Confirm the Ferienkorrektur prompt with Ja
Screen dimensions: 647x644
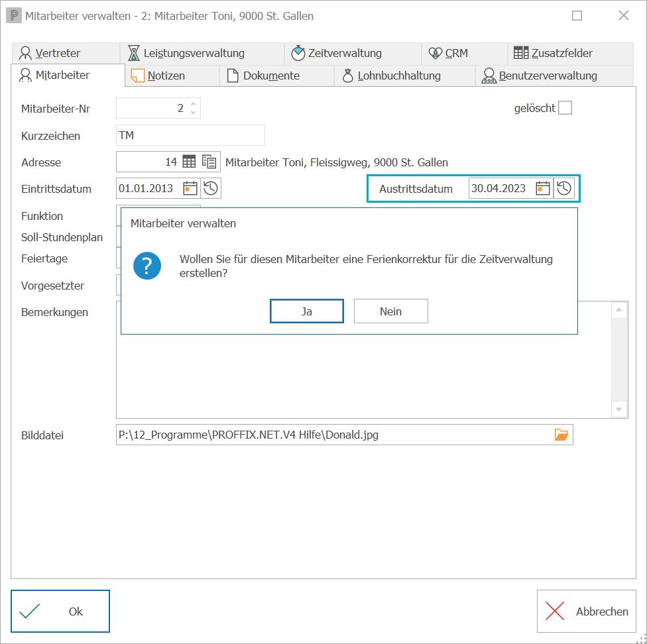click(x=306, y=311)
